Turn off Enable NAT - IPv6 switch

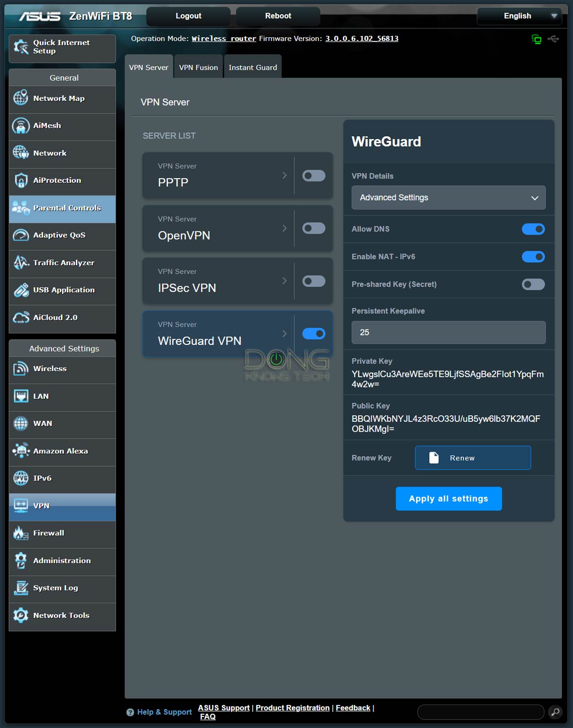click(x=533, y=257)
